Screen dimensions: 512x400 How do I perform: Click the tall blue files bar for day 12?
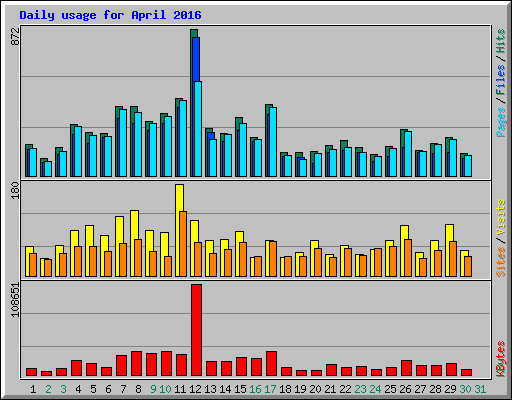click(196, 59)
